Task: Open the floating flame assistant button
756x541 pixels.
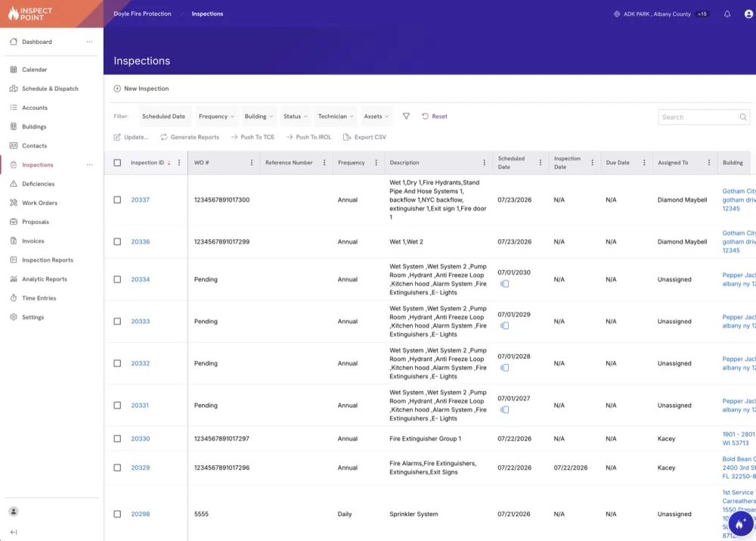Action: click(x=741, y=523)
